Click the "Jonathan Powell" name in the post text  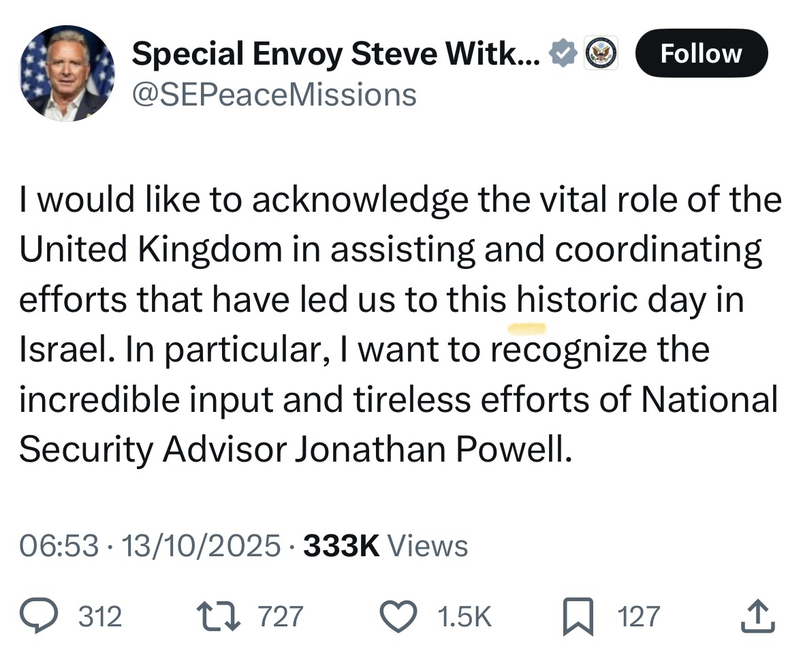pos(430,449)
